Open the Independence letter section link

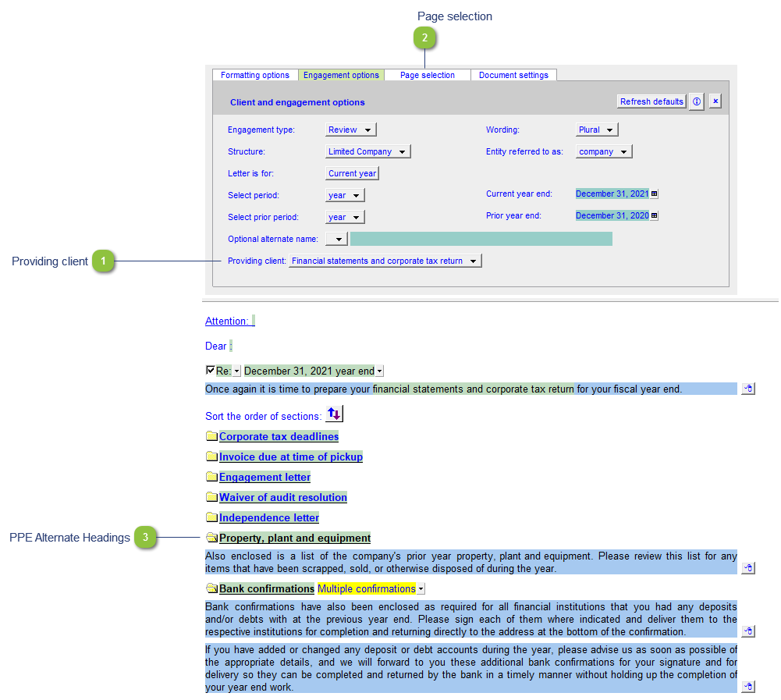[x=269, y=517]
